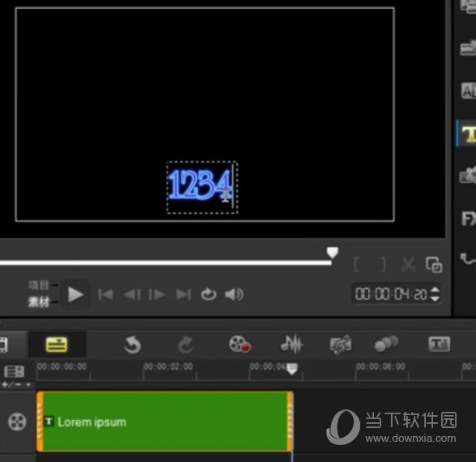Jump to the start with Home button
The image size is (476, 462).
(x=106, y=295)
